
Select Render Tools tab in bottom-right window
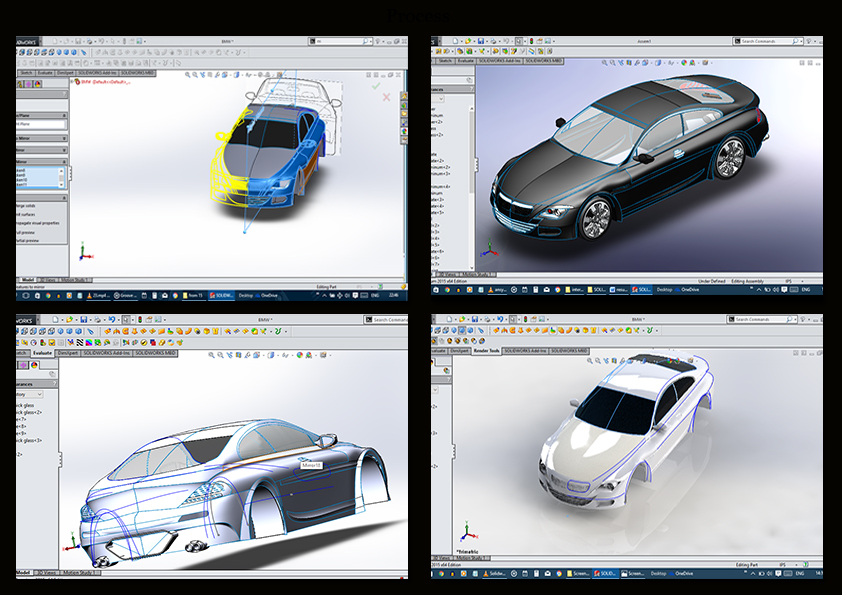pyautogui.click(x=486, y=351)
